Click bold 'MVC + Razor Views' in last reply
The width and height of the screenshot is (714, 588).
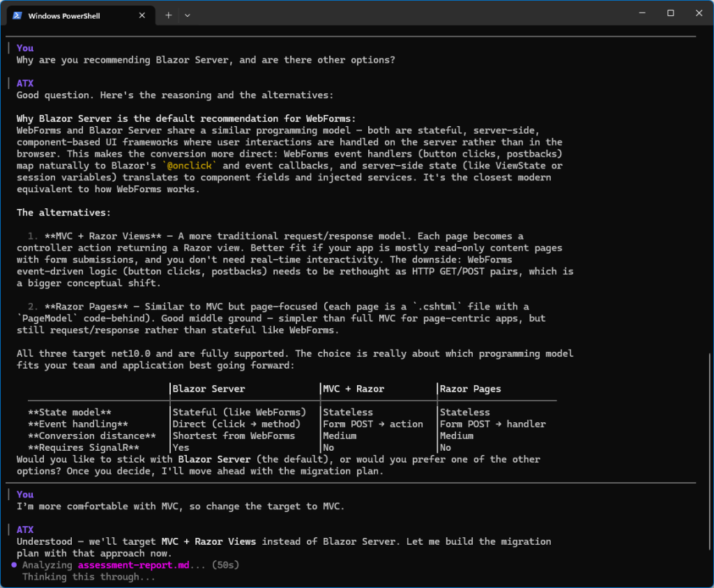click(x=208, y=541)
